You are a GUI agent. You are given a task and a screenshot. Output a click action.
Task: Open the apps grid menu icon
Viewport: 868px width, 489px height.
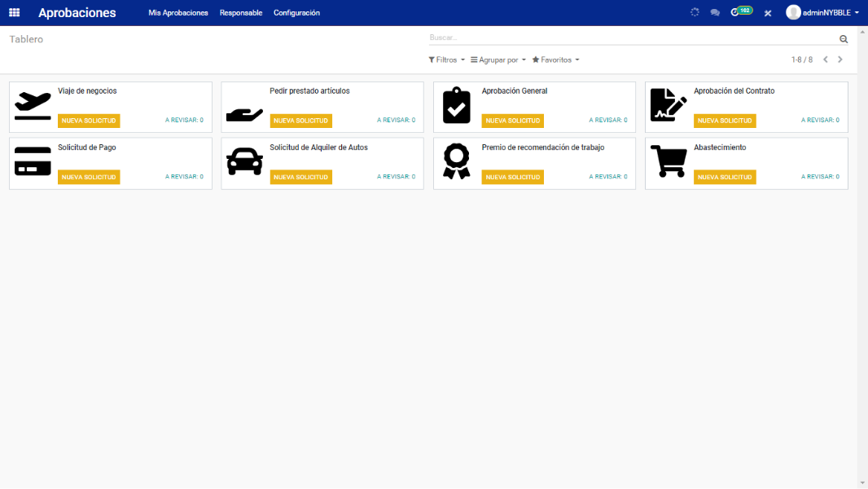14,12
